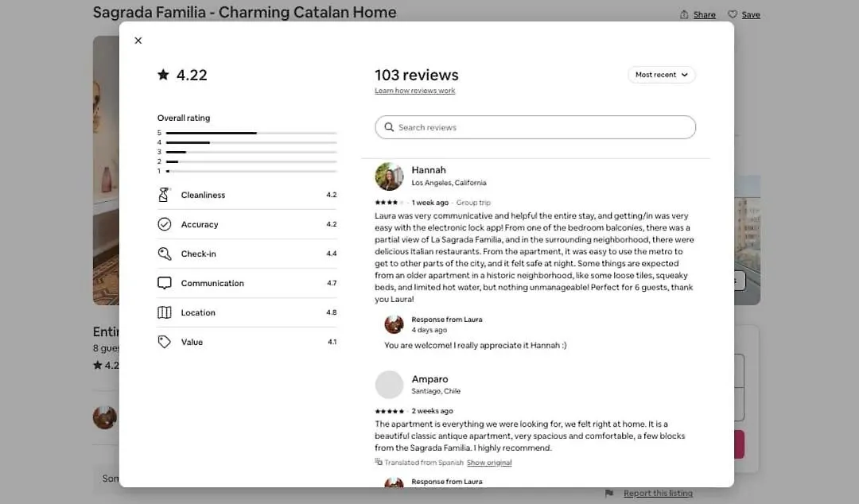Screen dimensions: 859x504
Task: Click inside the Search reviews field
Action: point(535,127)
